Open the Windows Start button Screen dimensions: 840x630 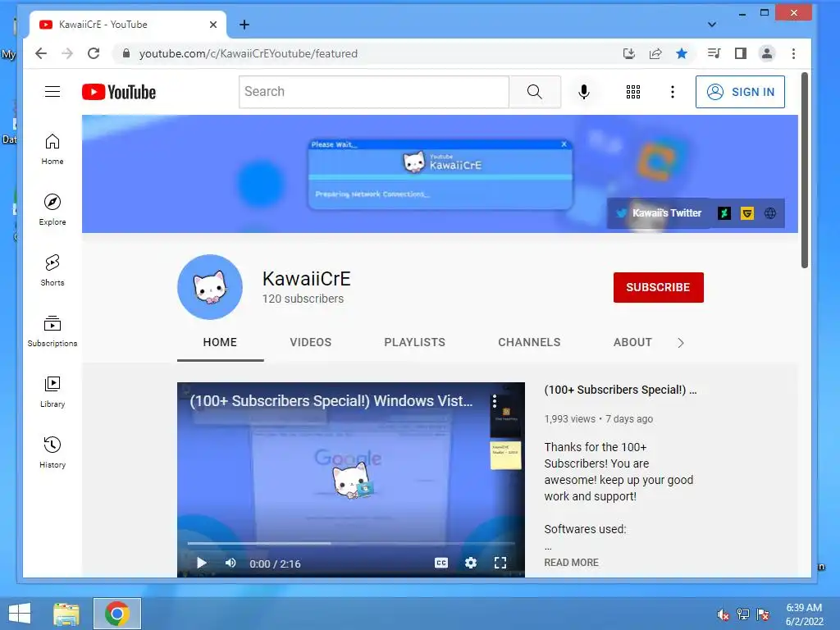pos(20,614)
